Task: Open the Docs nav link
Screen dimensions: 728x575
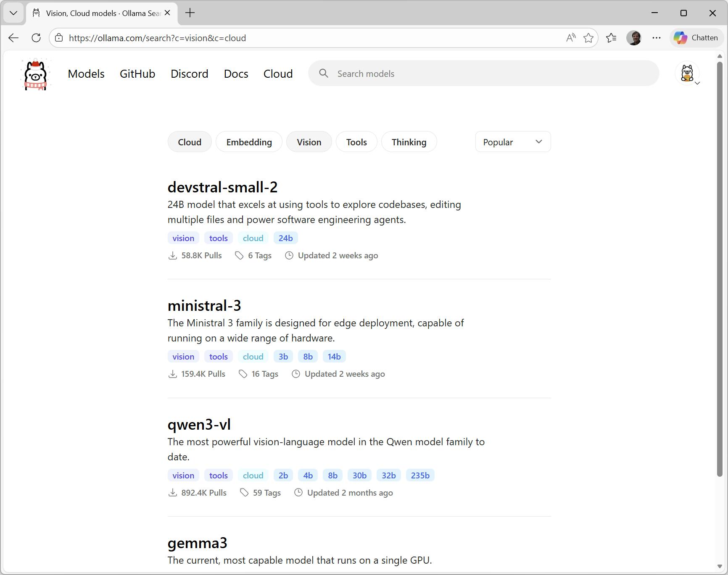Action: (236, 74)
